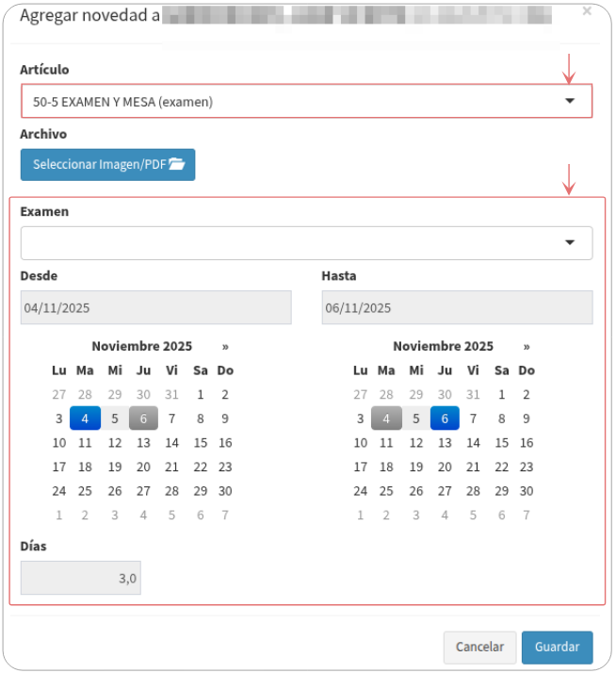Click the Hasta date input field
The image size is (616, 673).
tap(457, 307)
